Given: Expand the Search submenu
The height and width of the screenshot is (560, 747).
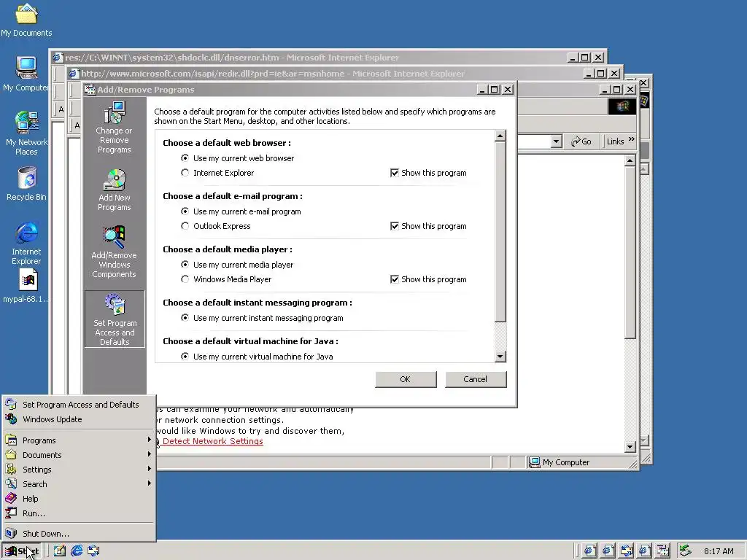Looking at the screenshot, I should tap(79, 484).
